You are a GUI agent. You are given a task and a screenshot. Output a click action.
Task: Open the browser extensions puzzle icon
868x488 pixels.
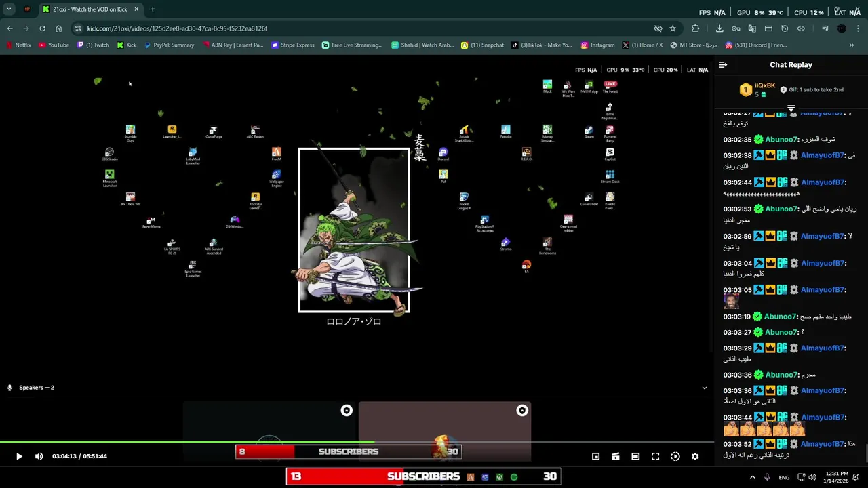click(x=695, y=28)
